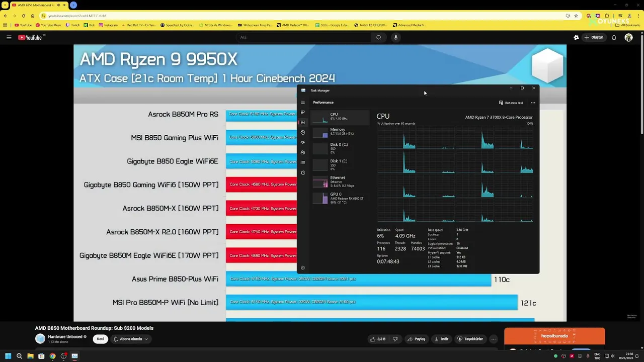Open the Users icon in Task Manager sidebar
Viewport: 644px width, 362px height.
tap(303, 152)
